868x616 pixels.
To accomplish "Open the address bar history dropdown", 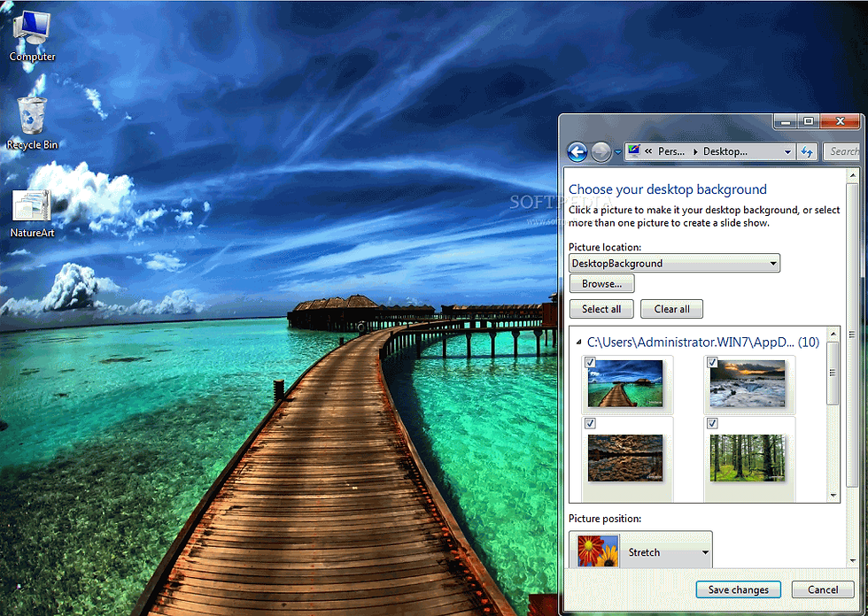I will 787,151.
